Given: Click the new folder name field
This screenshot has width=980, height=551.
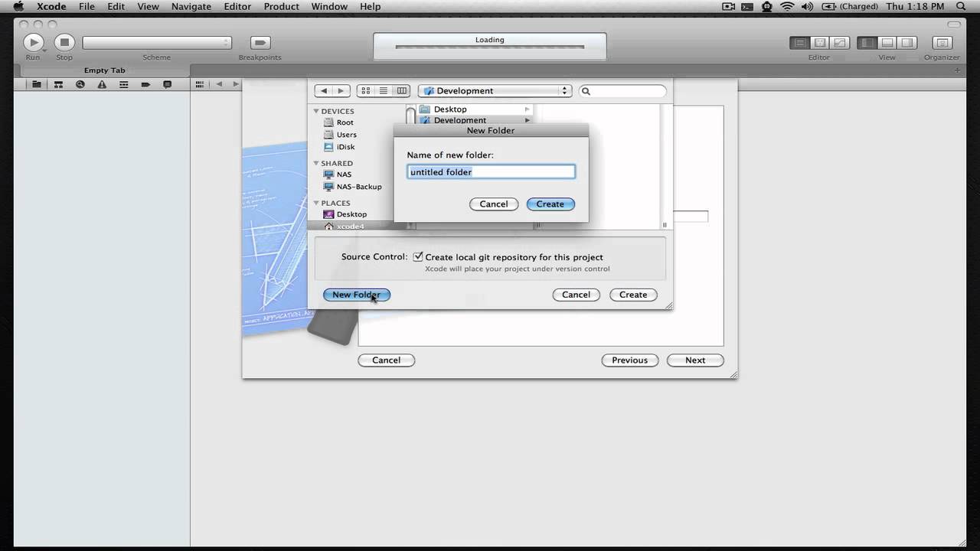Looking at the screenshot, I should (x=491, y=172).
